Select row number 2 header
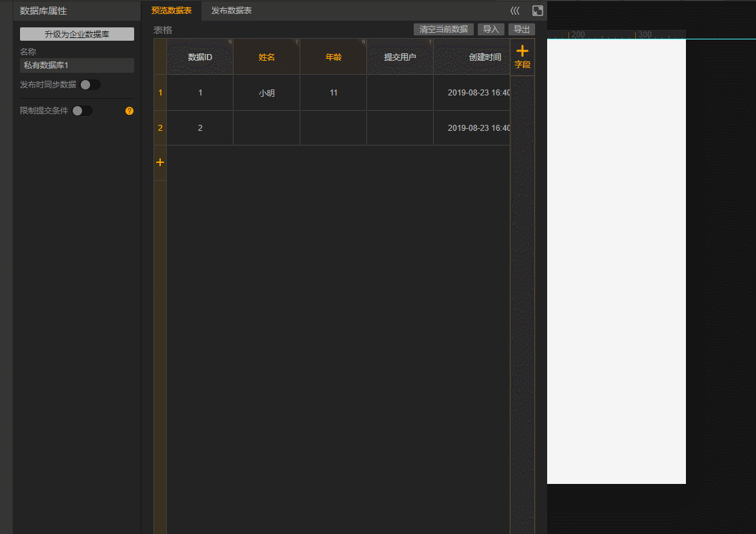756x534 pixels. (x=160, y=127)
